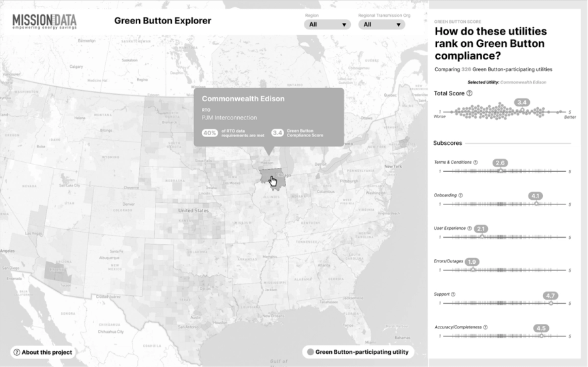Open the About this project button
This screenshot has width=588, height=367.
[x=42, y=353]
